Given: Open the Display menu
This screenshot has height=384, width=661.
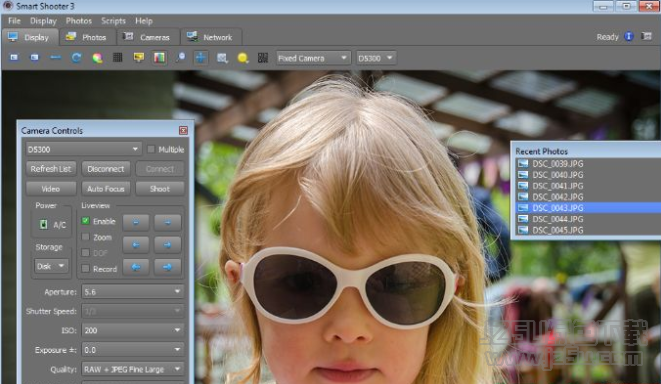Looking at the screenshot, I should tap(43, 21).
